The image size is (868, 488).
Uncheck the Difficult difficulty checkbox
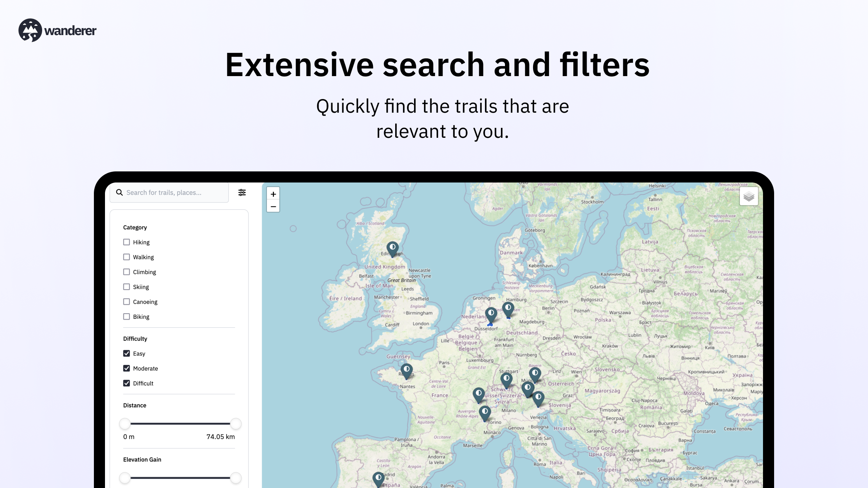(126, 383)
